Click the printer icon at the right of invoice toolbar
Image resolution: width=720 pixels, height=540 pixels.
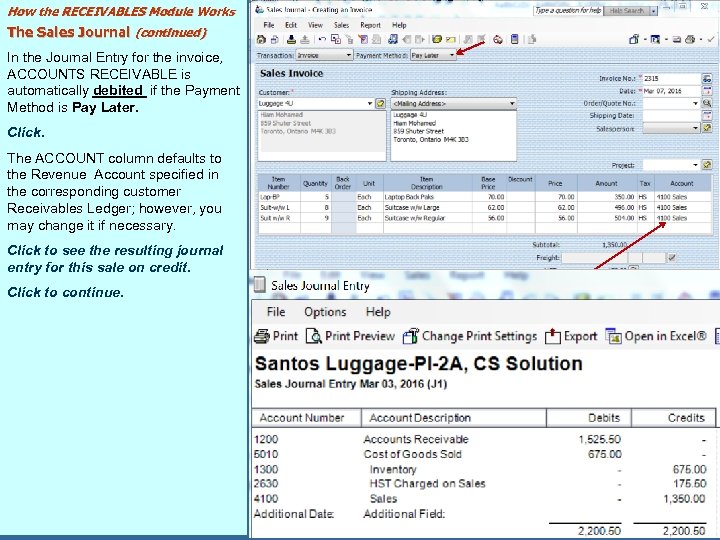pyautogui.click(x=690, y=39)
